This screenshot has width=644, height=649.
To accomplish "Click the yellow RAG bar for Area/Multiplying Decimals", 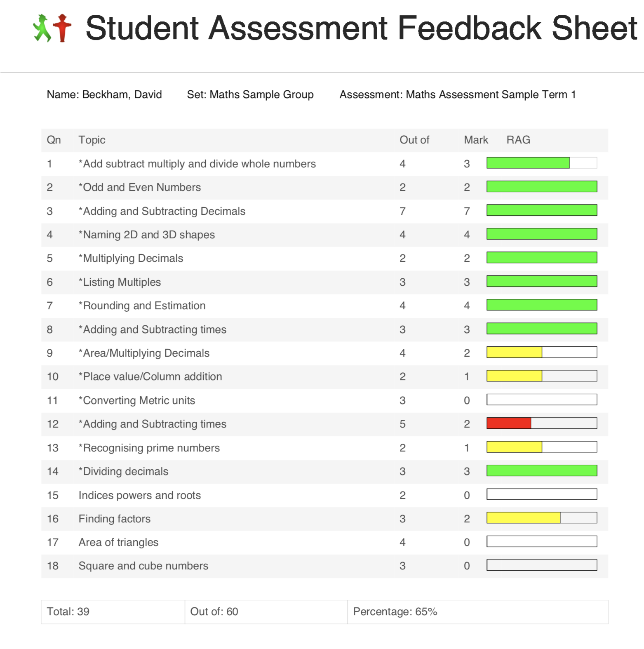I will 514,352.
